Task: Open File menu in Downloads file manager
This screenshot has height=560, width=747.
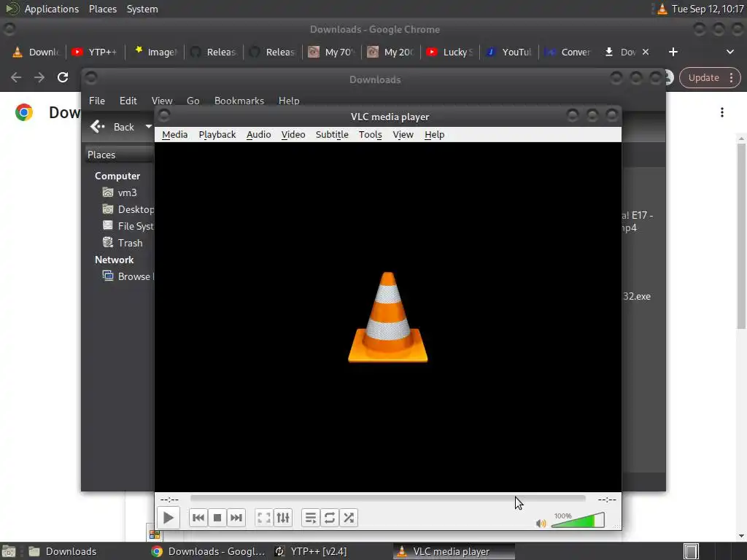Action: pyautogui.click(x=97, y=101)
